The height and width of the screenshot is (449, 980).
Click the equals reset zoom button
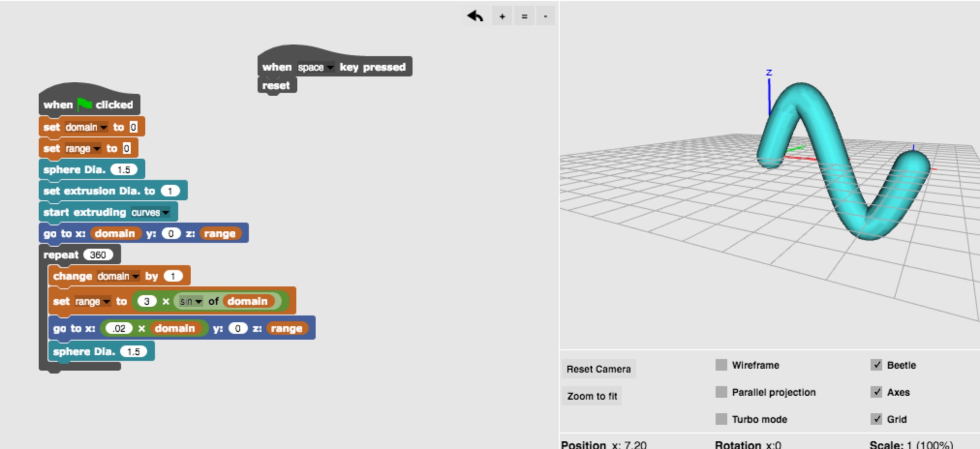tap(524, 16)
